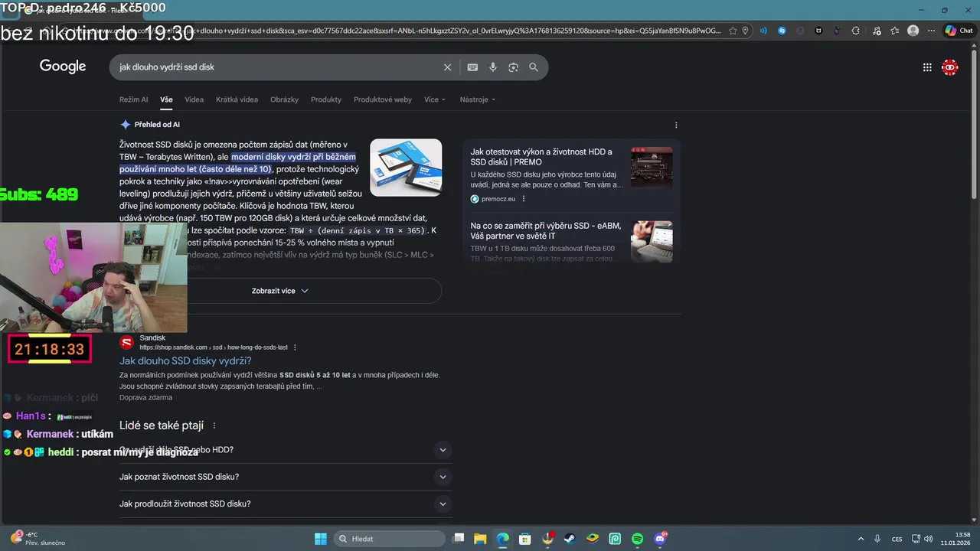The width and height of the screenshot is (980, 551).
Task: Open the 'Nástroje' tools dropdown
Action: (478, 99)
